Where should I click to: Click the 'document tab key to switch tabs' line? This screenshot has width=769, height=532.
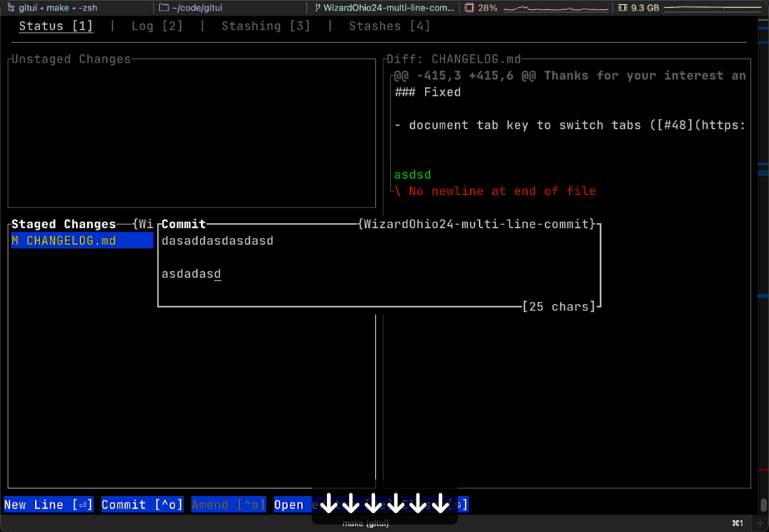(x=571, y=125)
